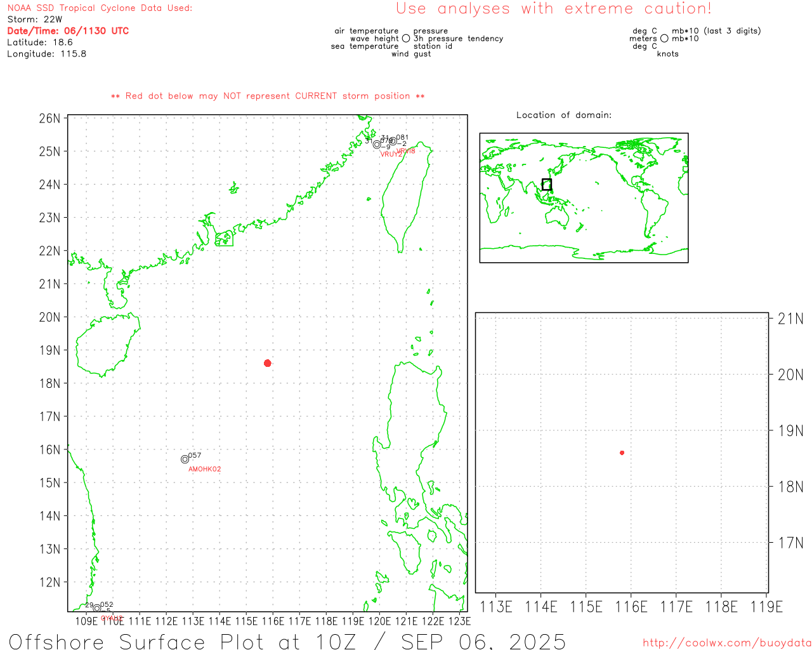
Task: Click the 'air temperature' legend label
Action: (x=367, y=31)
